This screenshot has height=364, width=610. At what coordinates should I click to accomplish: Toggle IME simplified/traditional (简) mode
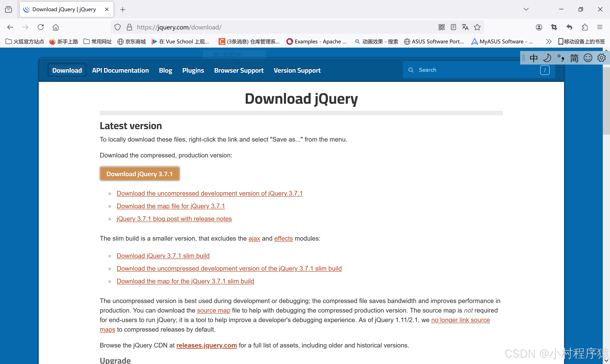pos(574,58)
